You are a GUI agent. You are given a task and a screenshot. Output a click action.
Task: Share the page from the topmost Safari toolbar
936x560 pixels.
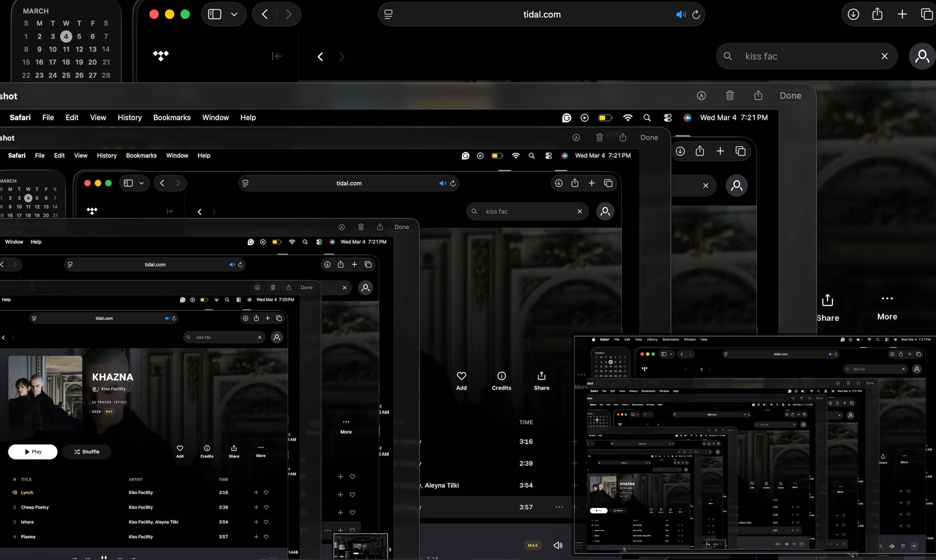(877, 14)
